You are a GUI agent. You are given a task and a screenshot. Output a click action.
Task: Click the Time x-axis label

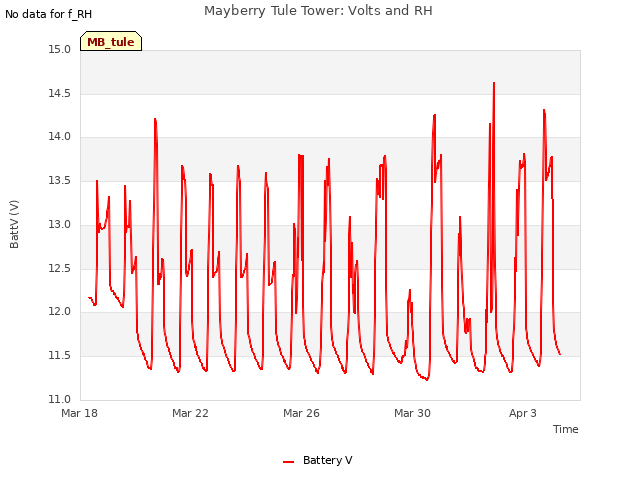coord(566,429)
